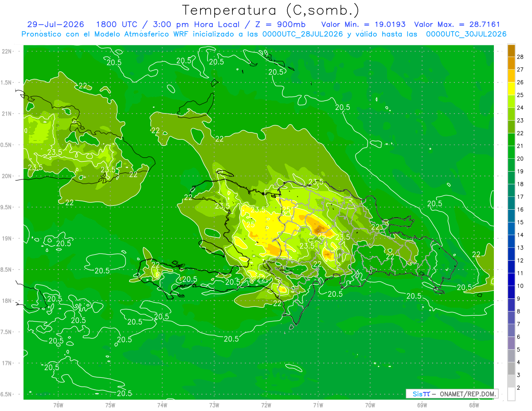Click the "68W" longitude axis label
The width and height of the screenshot is (532, 411).
tap(474, 405)
